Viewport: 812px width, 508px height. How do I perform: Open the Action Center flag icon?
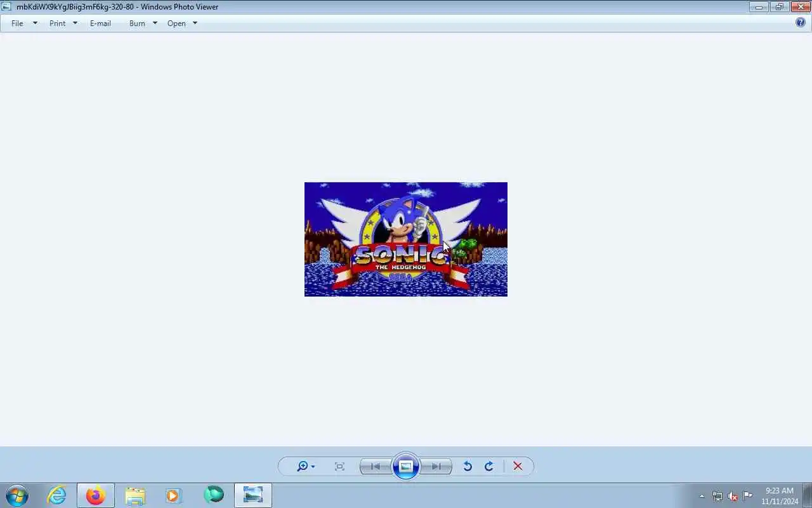coord(748,496)
